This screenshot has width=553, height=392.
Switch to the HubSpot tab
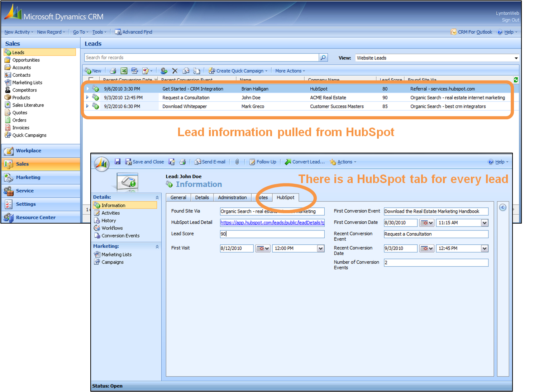(x=285, y=197)
